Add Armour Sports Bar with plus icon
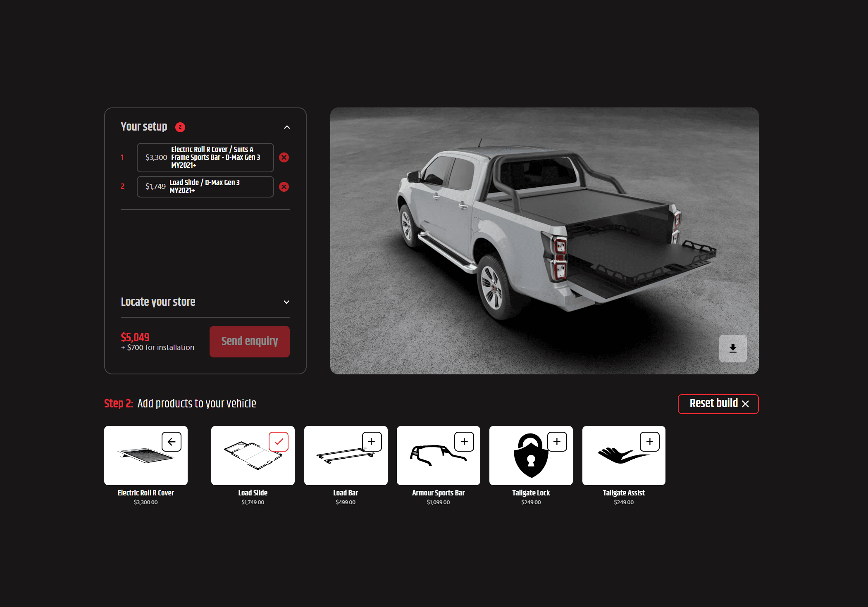 click(x=464, y=442)
